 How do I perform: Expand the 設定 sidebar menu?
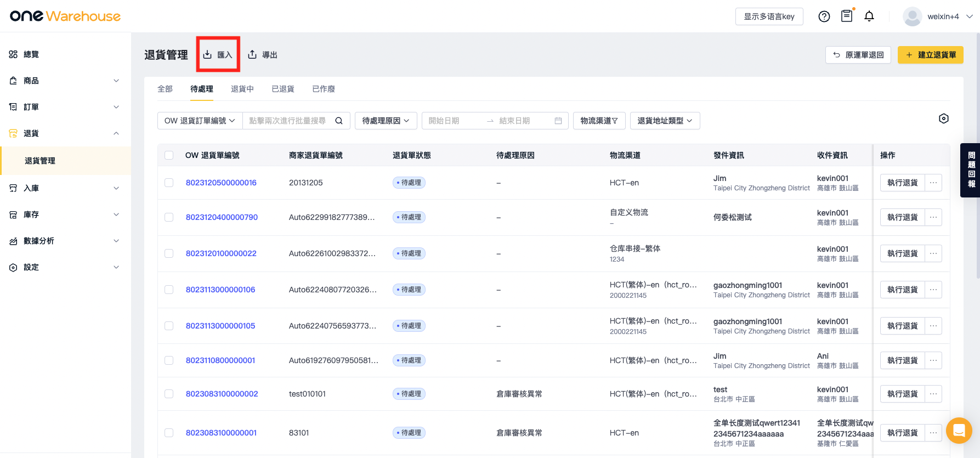65,267
